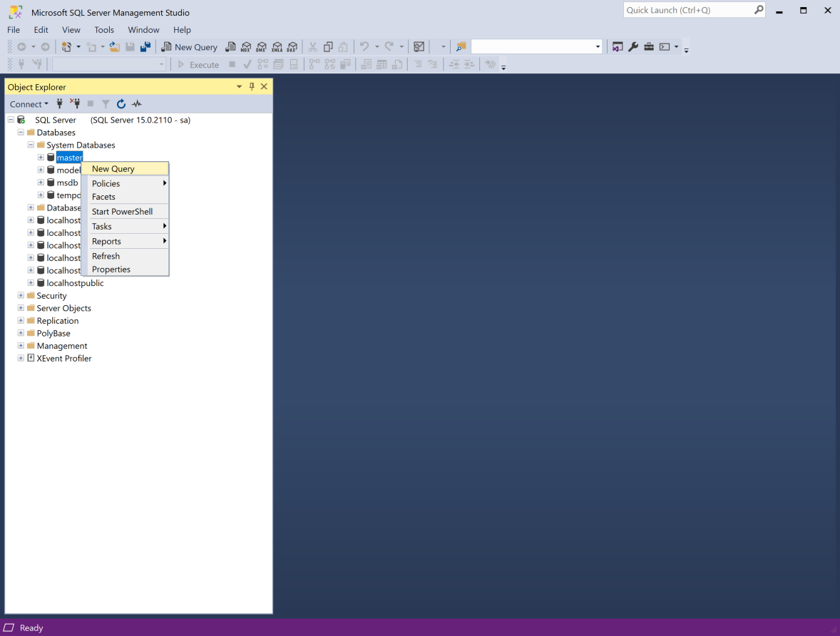Choose New Query from context menu
Viewport: 840px width, 636px height.
pos(125,169)
